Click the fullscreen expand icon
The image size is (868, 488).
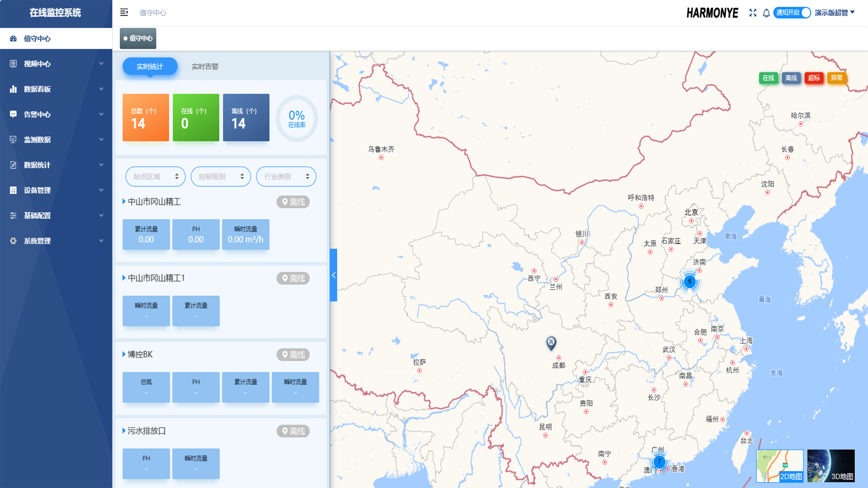753,13
